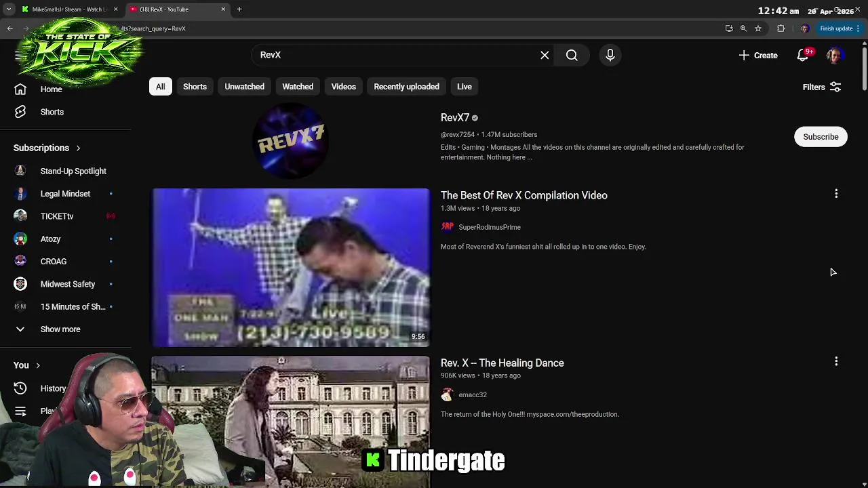Bookmark this page with star icon
This screenshot has height=488, width=868.
tap(758, 28)
